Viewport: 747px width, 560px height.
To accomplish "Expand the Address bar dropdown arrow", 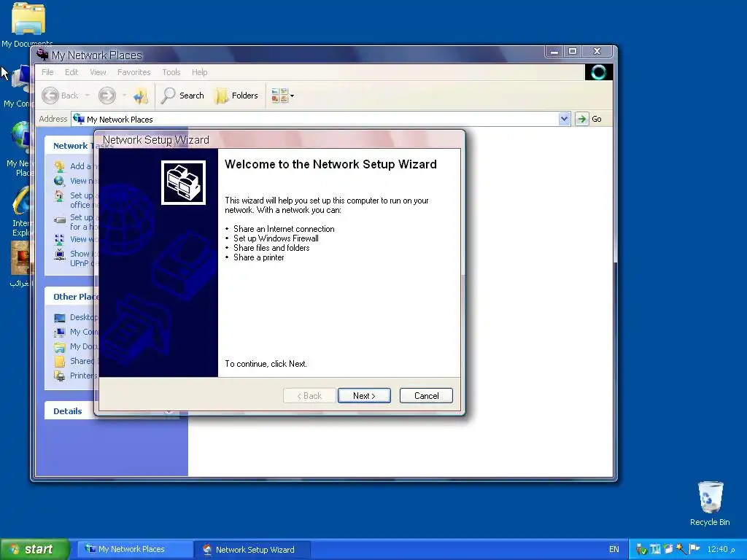I will (x=564, y=119).
